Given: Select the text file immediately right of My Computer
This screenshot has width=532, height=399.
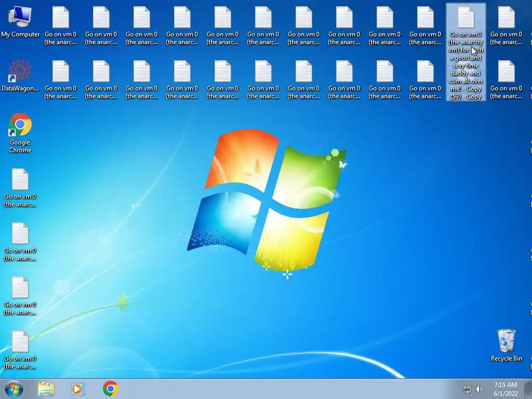Looking at the screenshot, I should 61,25.
